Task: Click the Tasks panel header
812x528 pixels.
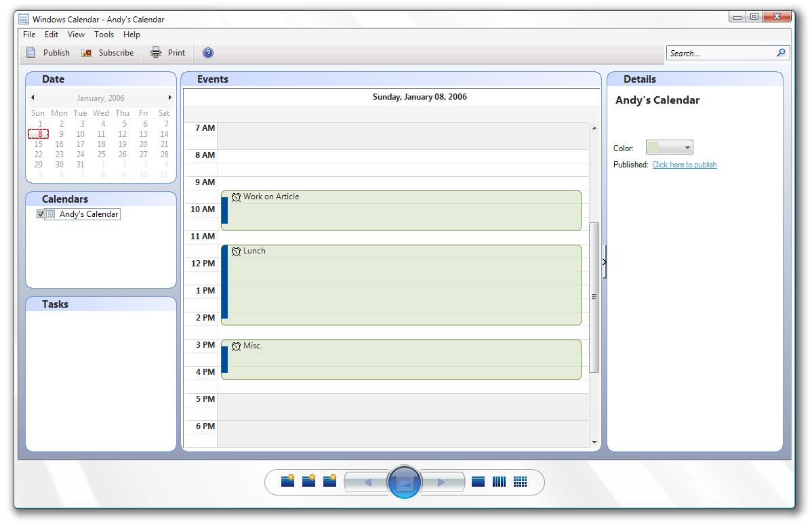Action: [101, 304]
